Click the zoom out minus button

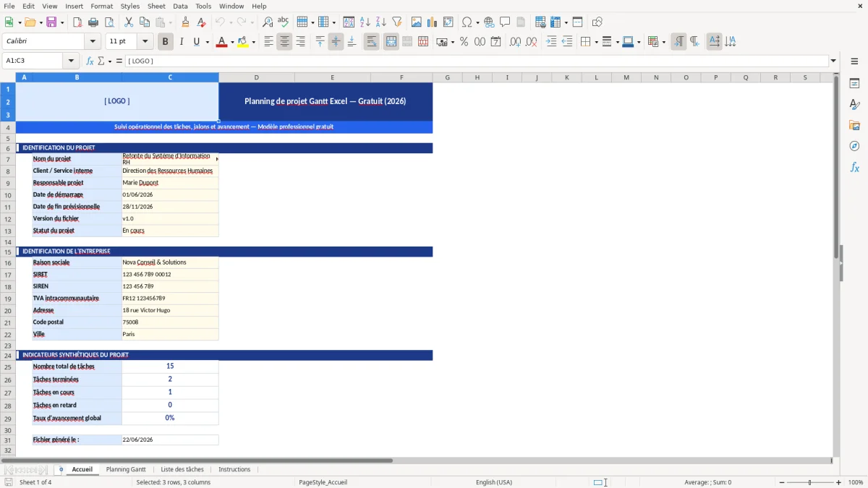coord(783,482)
